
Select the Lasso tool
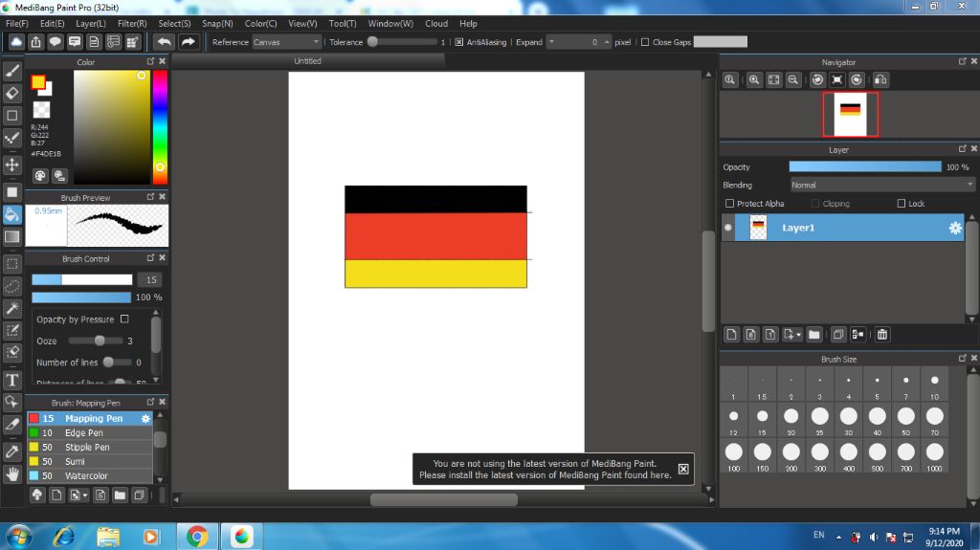point(11,286)
